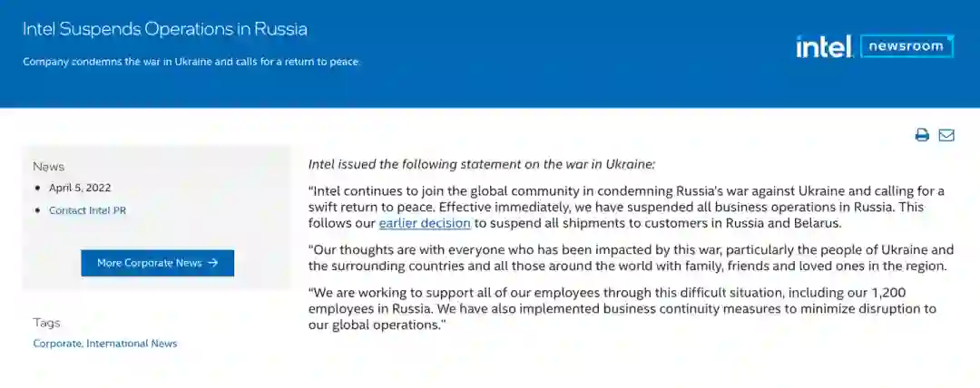Click the Intel logo in header
980x388 pixels.
(x=823, y=46)
